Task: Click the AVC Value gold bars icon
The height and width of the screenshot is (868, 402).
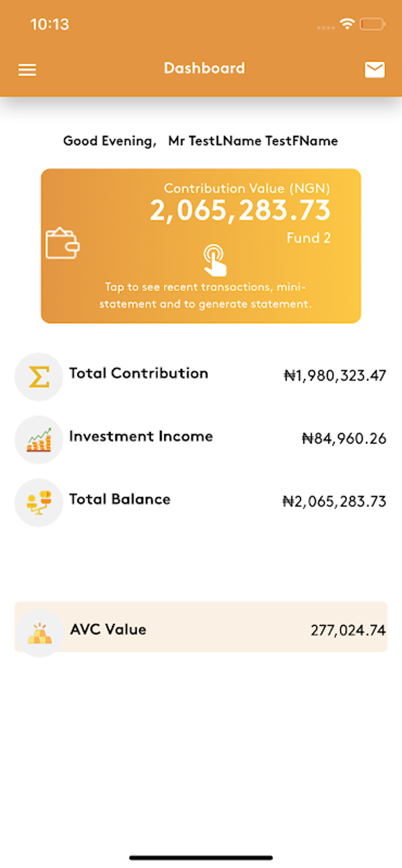Action: [x=39, y=633]
